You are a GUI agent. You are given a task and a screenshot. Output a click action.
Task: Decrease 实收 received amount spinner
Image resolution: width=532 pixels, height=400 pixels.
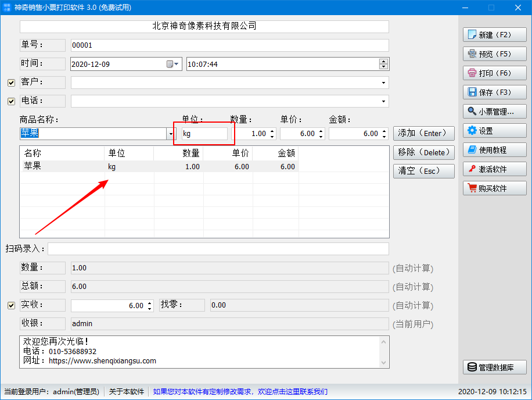[x=150, y=308]
